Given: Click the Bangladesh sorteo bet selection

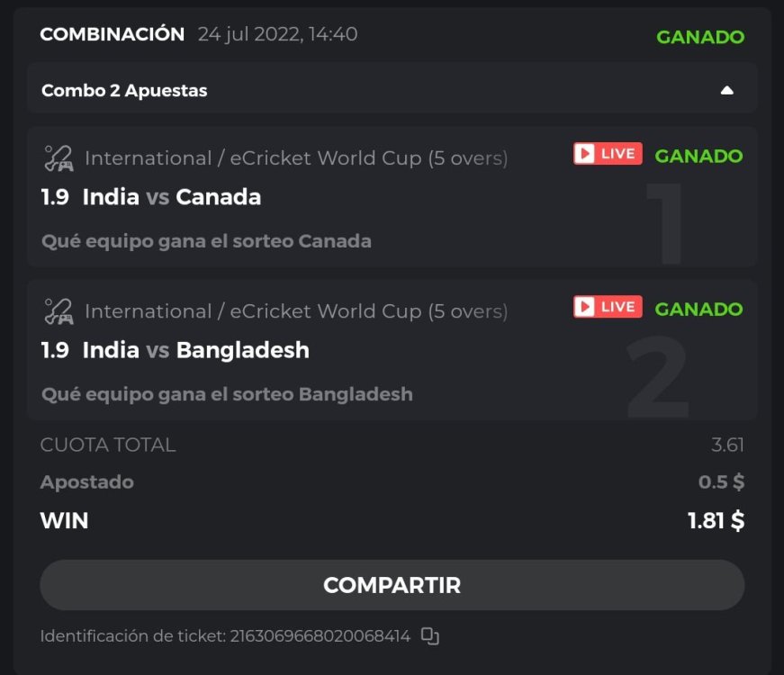Looking at the screenshot, I should tap(227, 394).
